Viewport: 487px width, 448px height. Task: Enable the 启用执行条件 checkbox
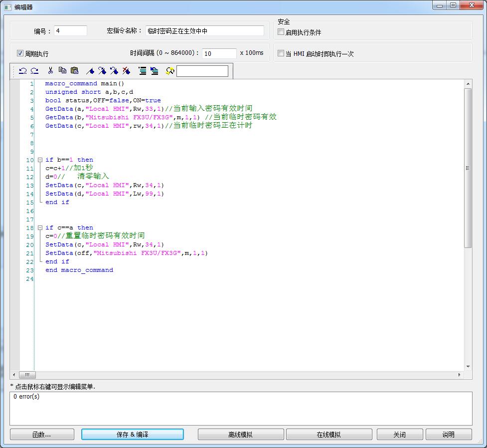pos(281,32)
